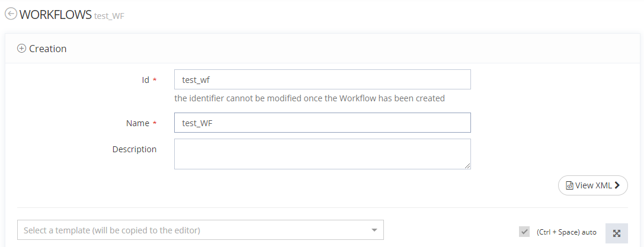Click the Description field label
The height and width of the screenshot is (247, 644).
(x=134, y=149)
